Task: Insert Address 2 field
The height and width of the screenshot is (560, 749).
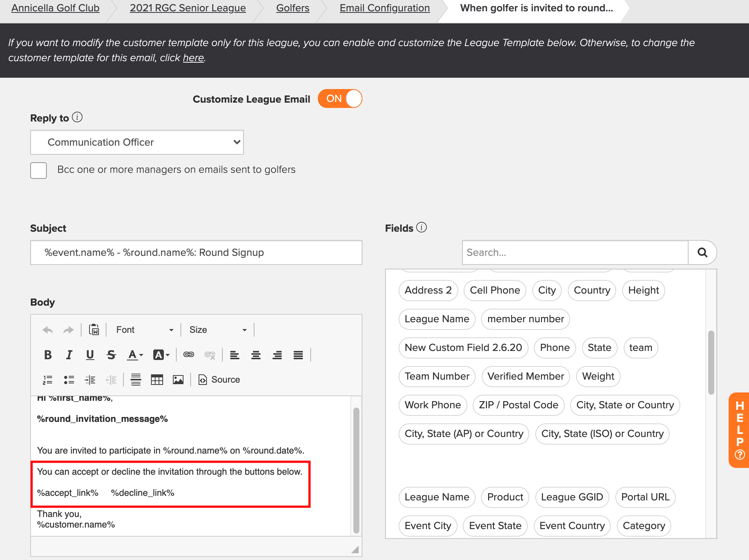Action: click(x=428, y=290)
